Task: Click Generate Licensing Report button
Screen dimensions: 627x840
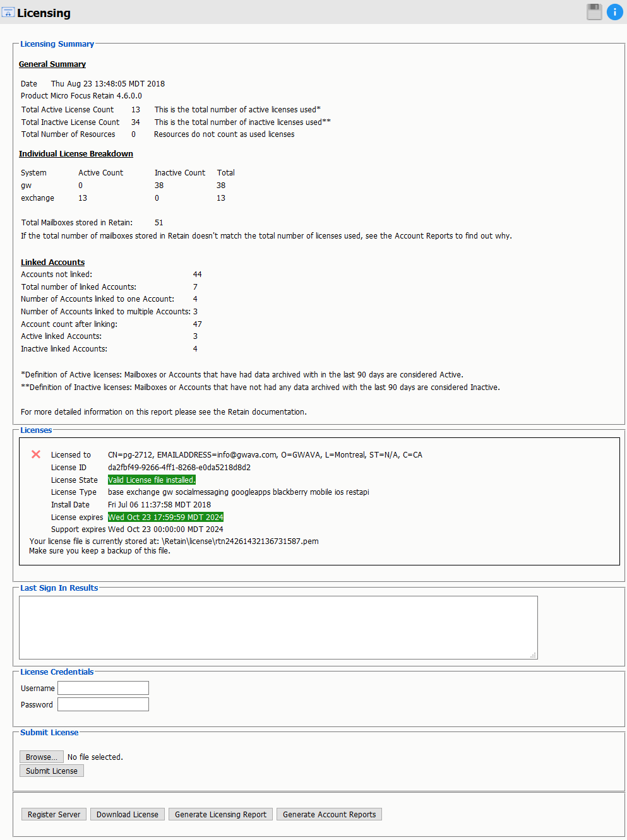Action: point(220,814)
